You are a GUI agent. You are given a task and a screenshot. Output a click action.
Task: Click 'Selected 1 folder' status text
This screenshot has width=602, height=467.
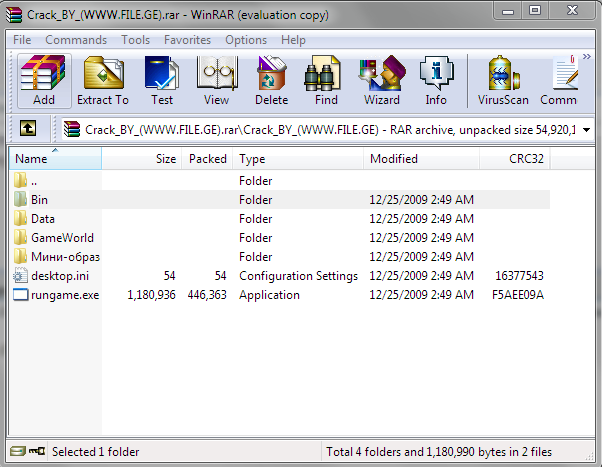click(96, 452)
